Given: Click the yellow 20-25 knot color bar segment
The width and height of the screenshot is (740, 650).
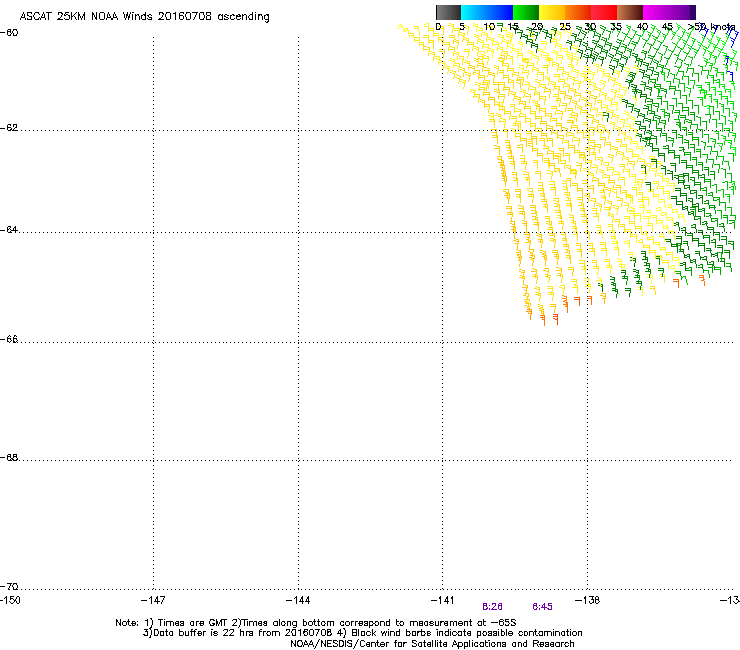Looking at the screenshot, I should pos(552,12).
